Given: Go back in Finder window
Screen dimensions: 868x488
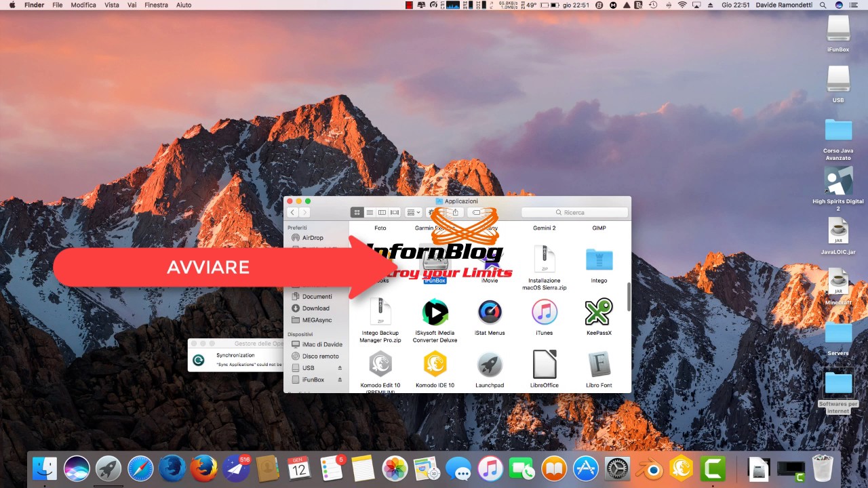Looking at the screenshot, I should [293, 213].
